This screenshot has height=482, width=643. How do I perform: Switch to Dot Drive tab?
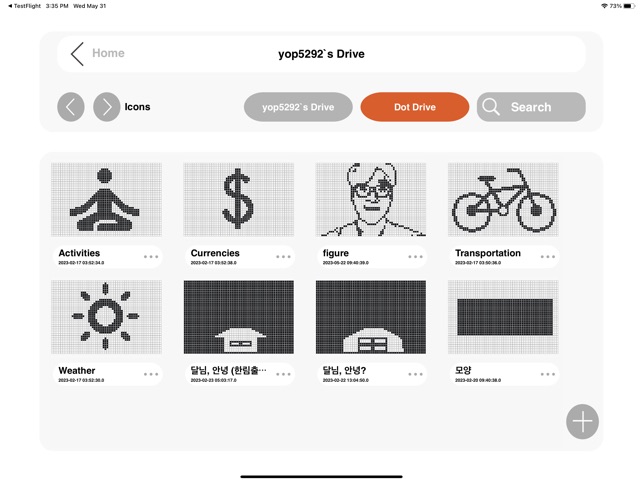click(x=415, y=107)
